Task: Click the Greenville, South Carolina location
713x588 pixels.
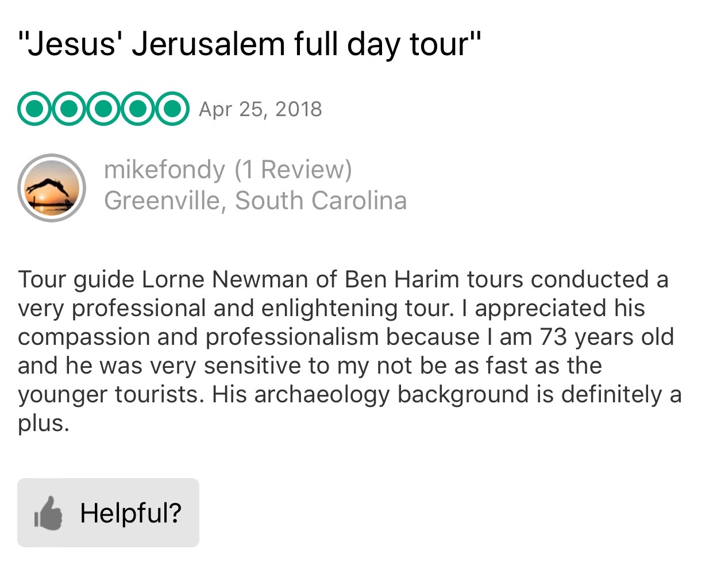Action: (x=255, y=201)
